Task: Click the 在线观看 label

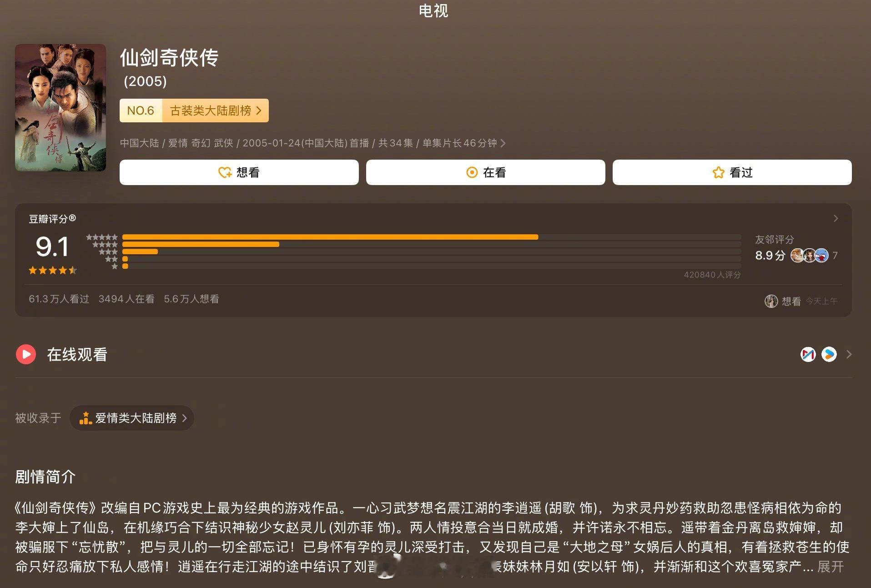Action: [77, 354]
